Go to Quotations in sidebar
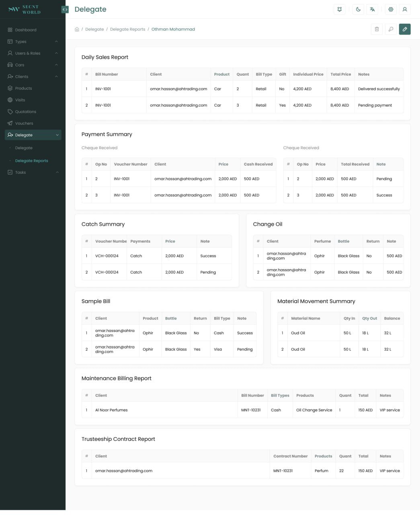Screen dimensions: 420x515 [33, 111]
